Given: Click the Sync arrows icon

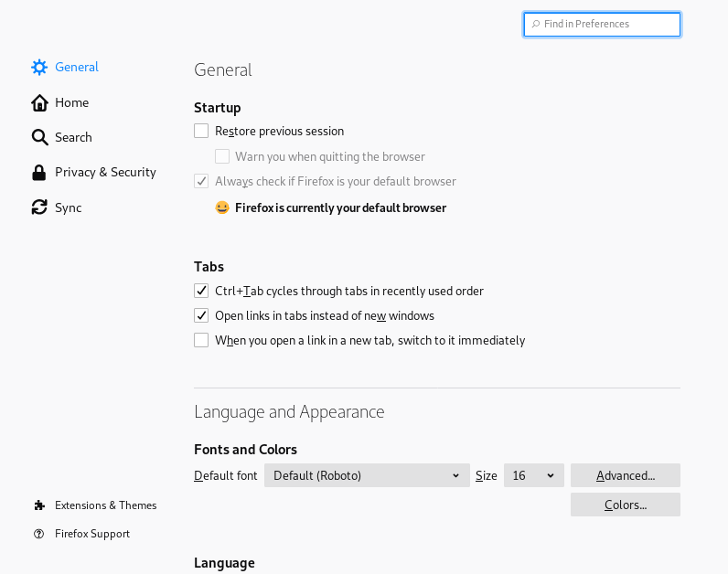Looking at the screenshot, I should [39, 207].
